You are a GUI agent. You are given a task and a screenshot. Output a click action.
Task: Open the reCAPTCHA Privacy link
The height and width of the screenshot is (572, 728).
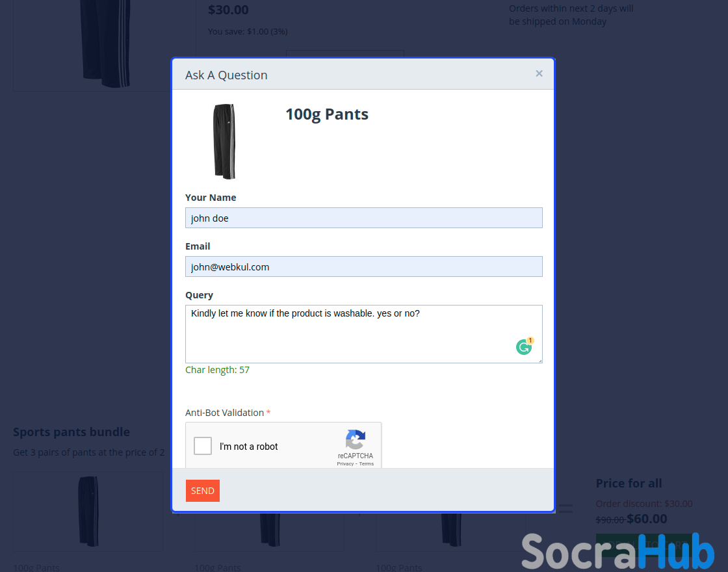point(345,464)
